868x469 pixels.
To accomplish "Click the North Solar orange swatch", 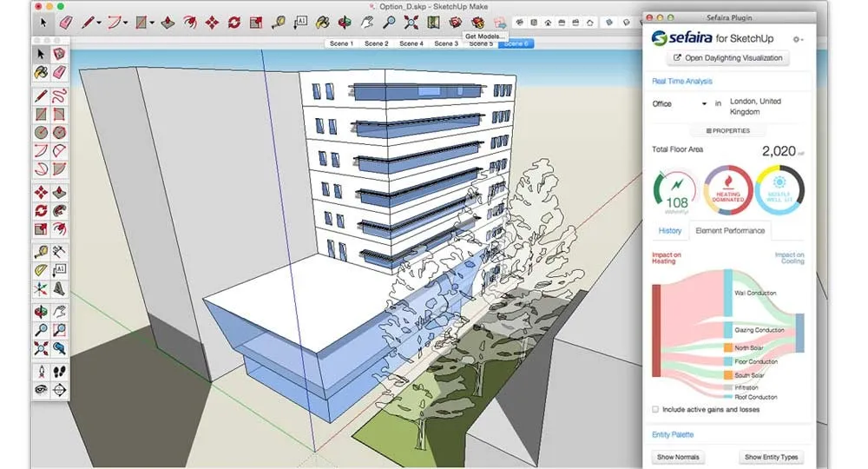I will [x=728, y=347].
